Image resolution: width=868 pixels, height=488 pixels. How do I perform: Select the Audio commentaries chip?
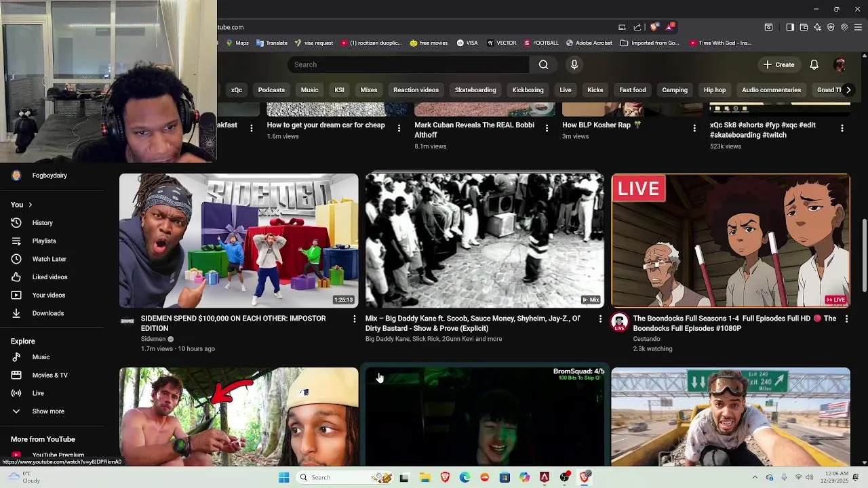(771, 89)
